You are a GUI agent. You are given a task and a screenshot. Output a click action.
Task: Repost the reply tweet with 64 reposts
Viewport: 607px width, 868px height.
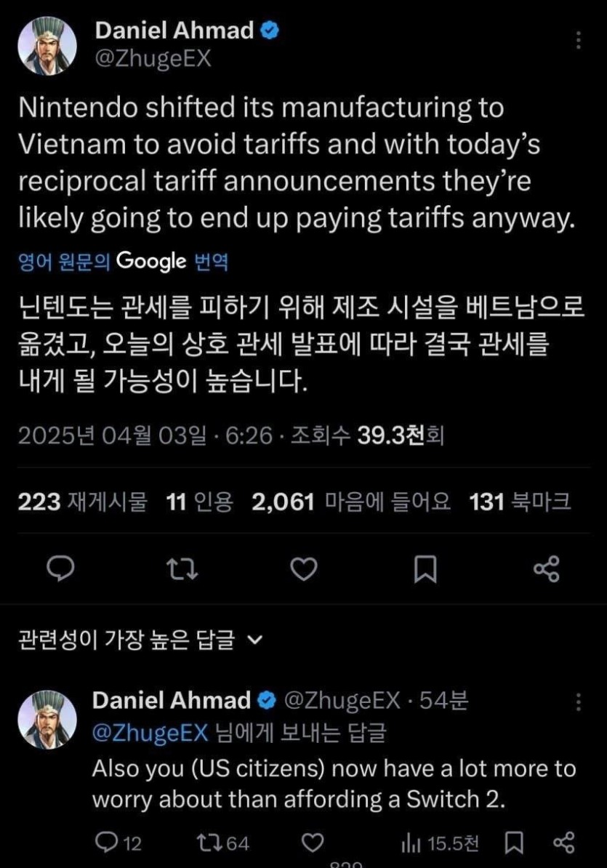(x=222, y=843)
